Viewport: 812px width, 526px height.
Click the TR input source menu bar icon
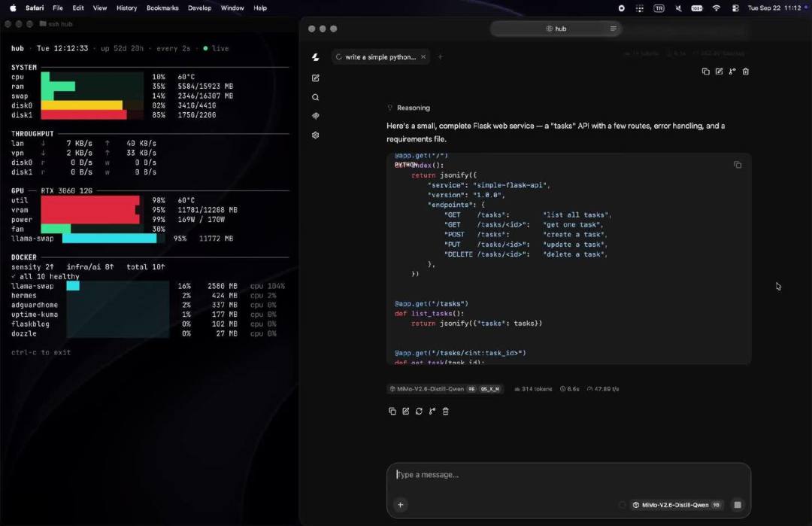(x=659, y=8)
